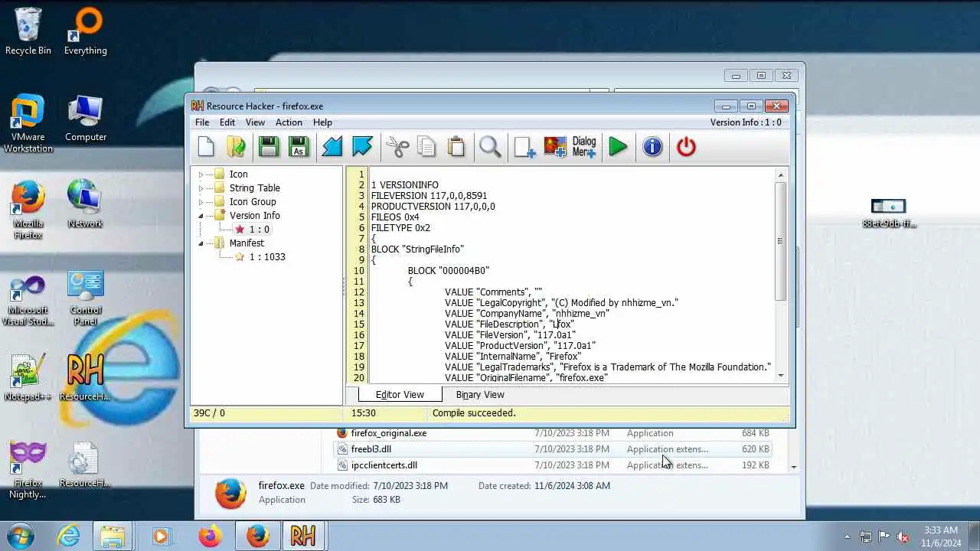The image size is (980, 551).
Task: Open the Edit menu
Action: point(227,122)
